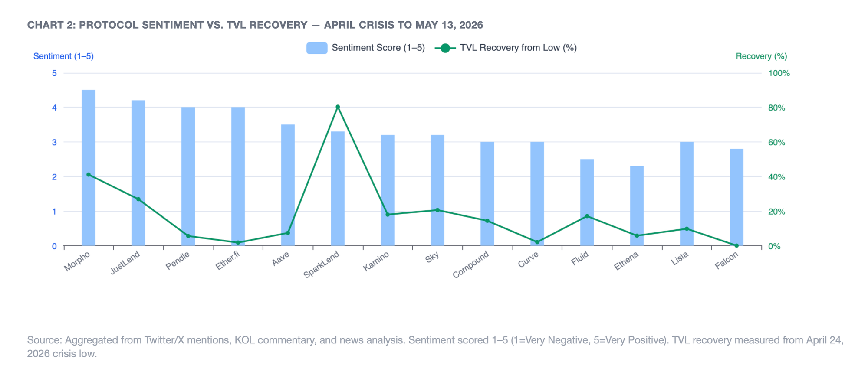Click the Morpho sentiment bar
The height and width of the screenshot is (372, 868).
[89, 168]
